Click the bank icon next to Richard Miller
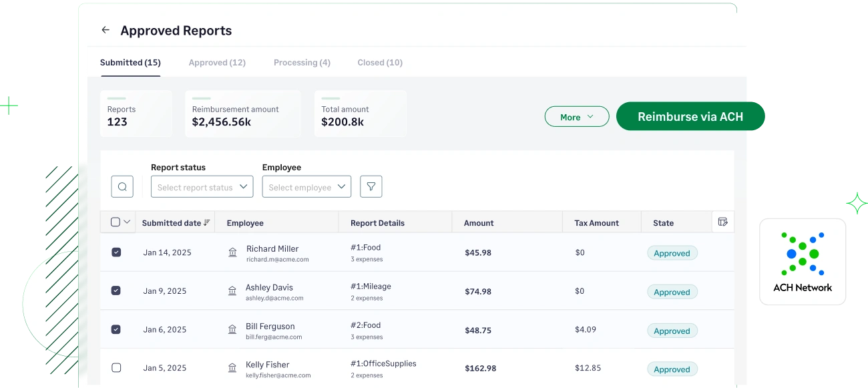The width and height of the screenshot is (868, 388). point(232,252)
